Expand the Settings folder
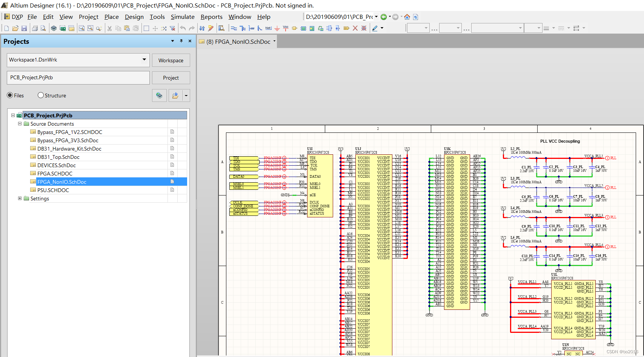 (20, 199)
